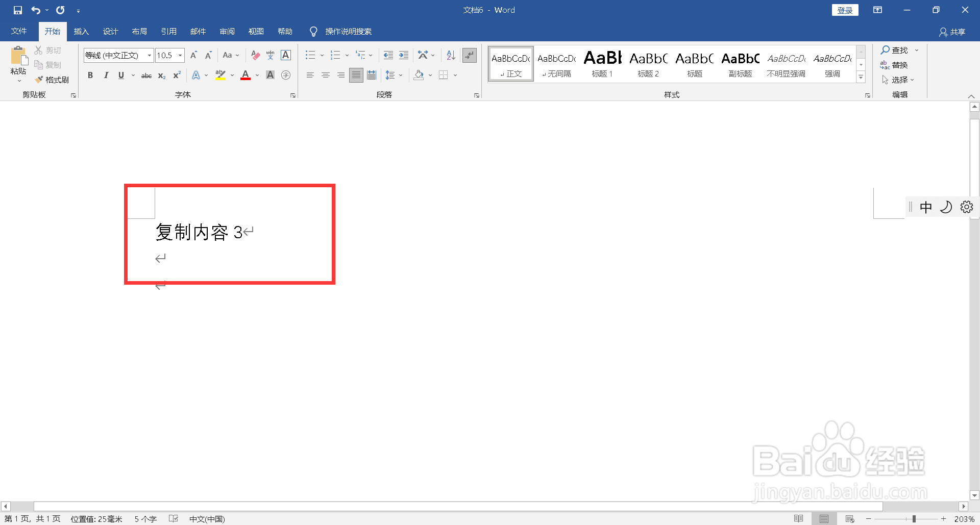
Task: Click the phonetic guide (wén) icon
Action: [x=271, y=55]
